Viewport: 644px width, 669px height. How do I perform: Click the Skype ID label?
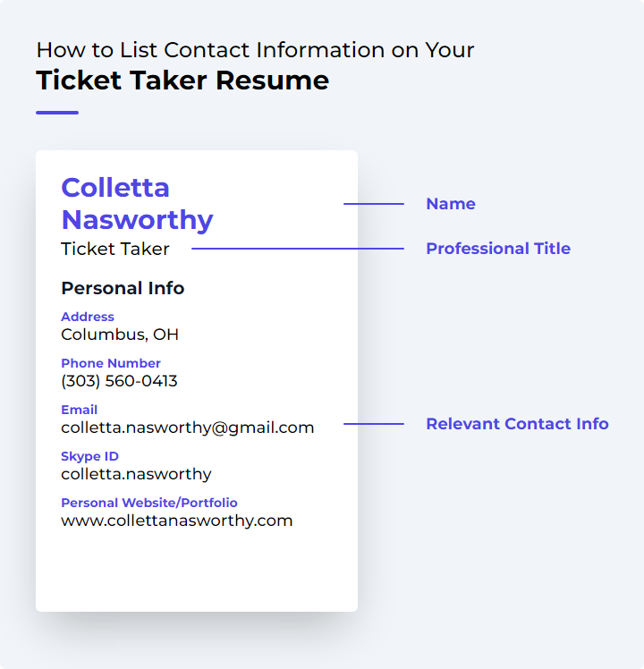tap(89, 456)
